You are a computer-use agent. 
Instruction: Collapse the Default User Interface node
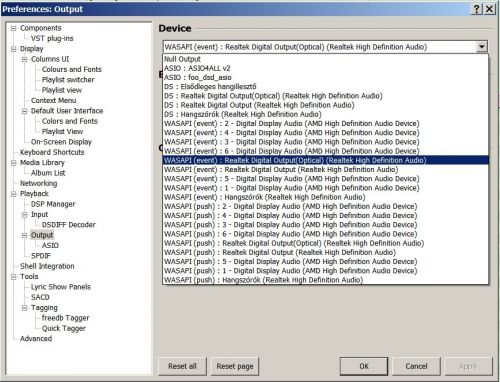(24, 111)
